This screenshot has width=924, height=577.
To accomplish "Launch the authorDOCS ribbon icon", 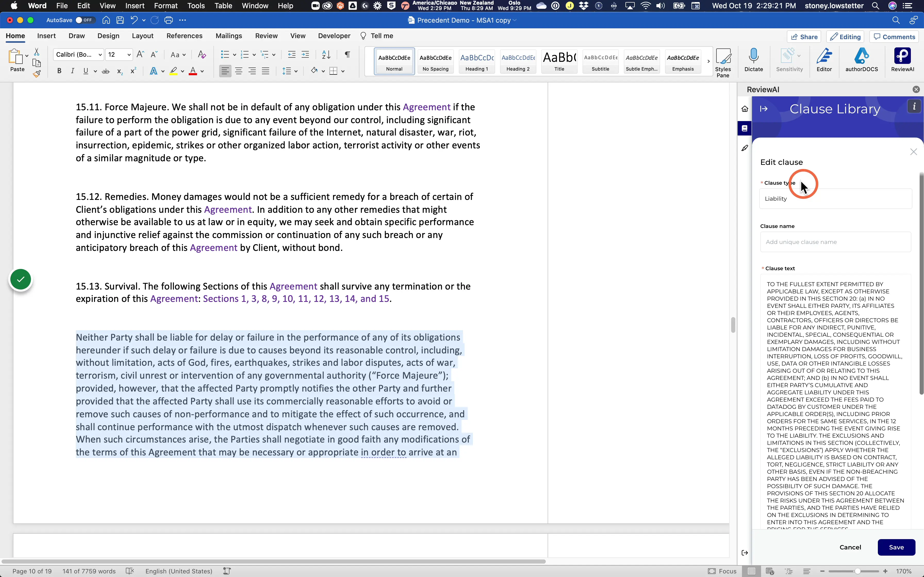I will [x=861, y=60].
